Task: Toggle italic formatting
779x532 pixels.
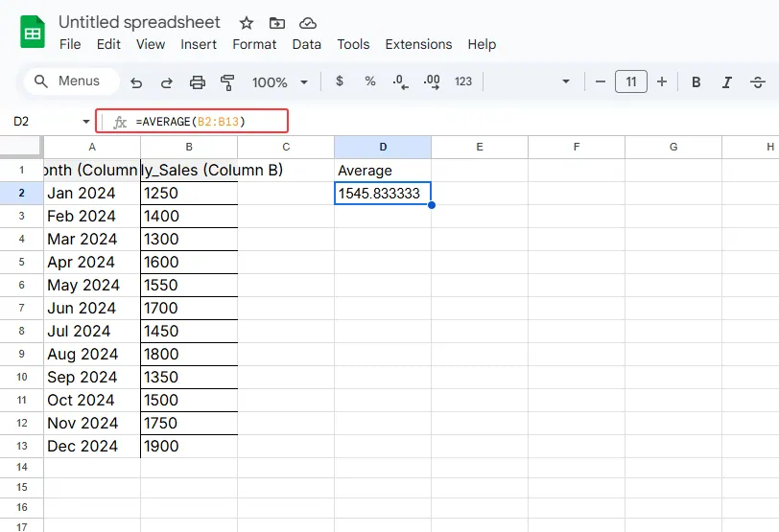Action: pyautogui.click(x=727, y=82)
